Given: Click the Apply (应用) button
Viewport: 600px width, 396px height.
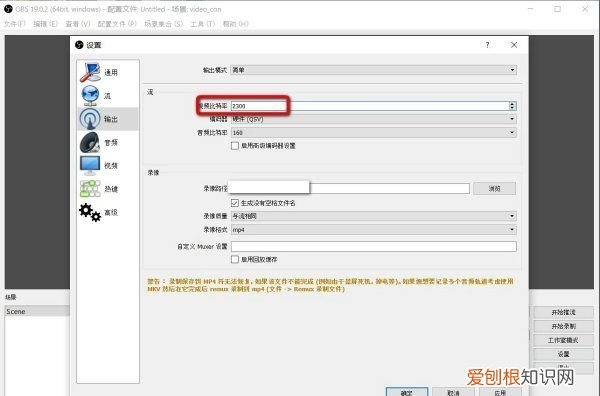Looking at the screenshot, I should point(500,392).
